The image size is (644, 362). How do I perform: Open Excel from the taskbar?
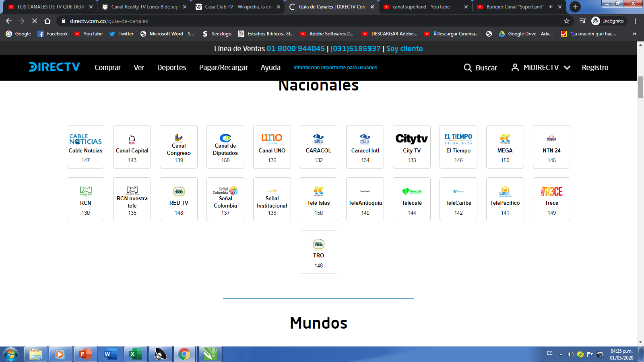coord(135,354)
